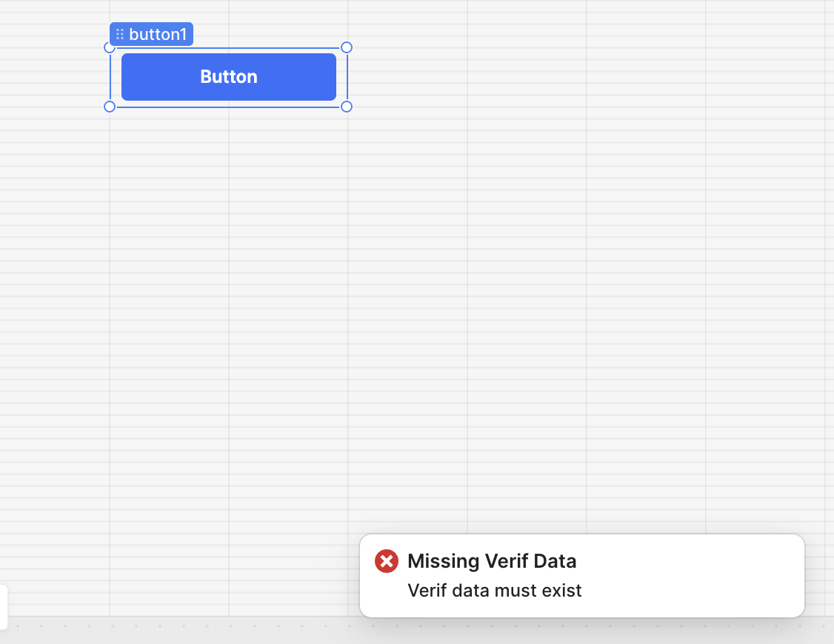Click the Missing Verif Data heading
Viewport: 834px width, 644px height.
[492, 561]
